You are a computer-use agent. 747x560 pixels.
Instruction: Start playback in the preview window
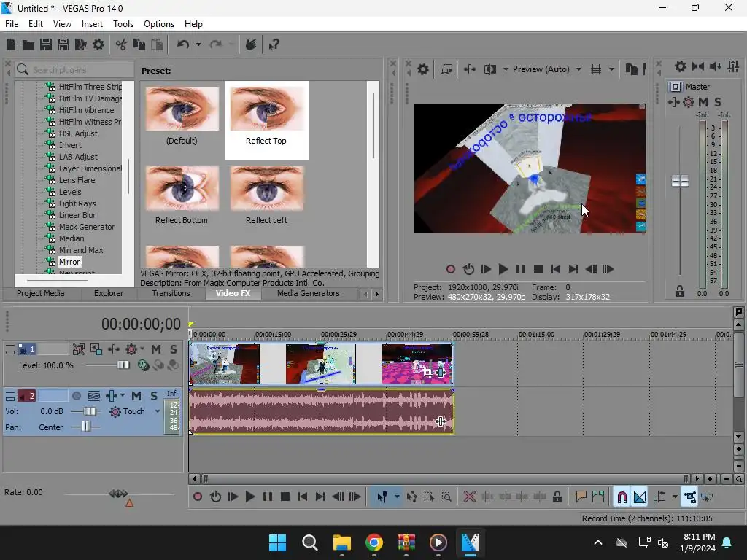[x=503, y=270]
